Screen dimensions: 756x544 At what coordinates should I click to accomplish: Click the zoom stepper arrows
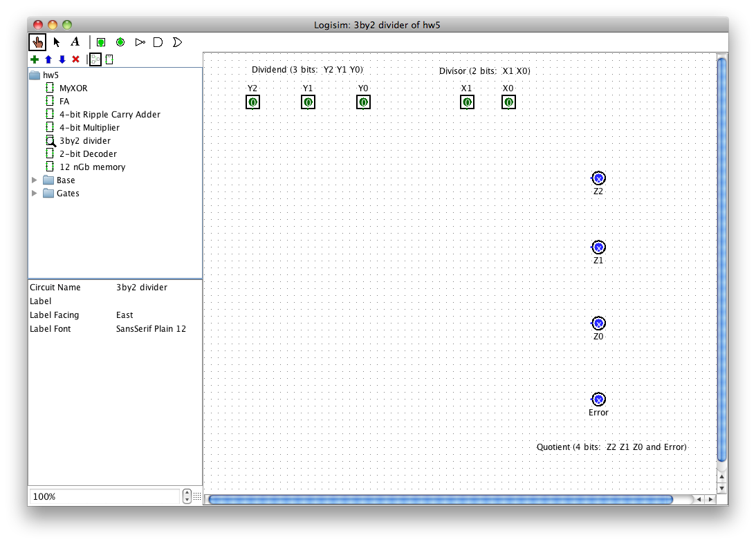click(x=187, y=496)
